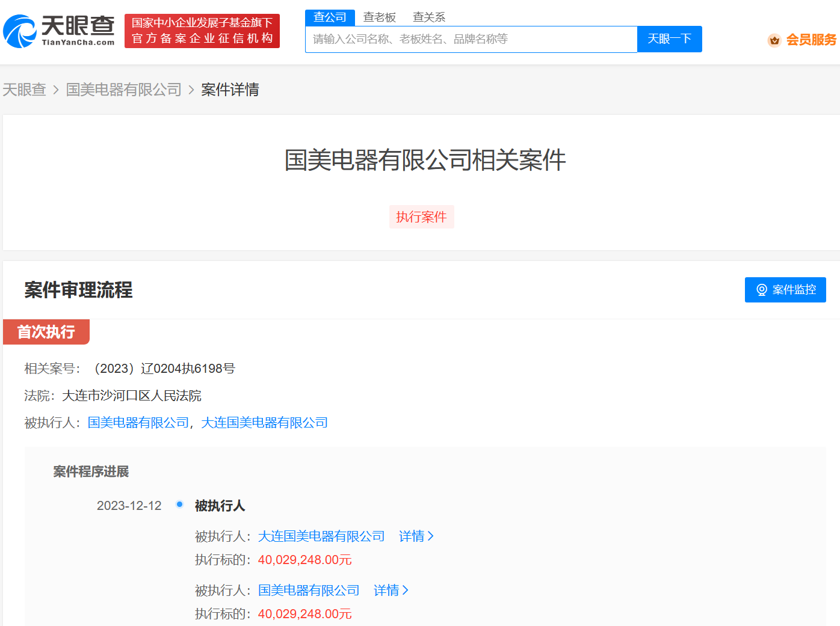Expand 详情 for 大连国美电器有限公司
Screen dimensions: 840x626
[416, 536]
